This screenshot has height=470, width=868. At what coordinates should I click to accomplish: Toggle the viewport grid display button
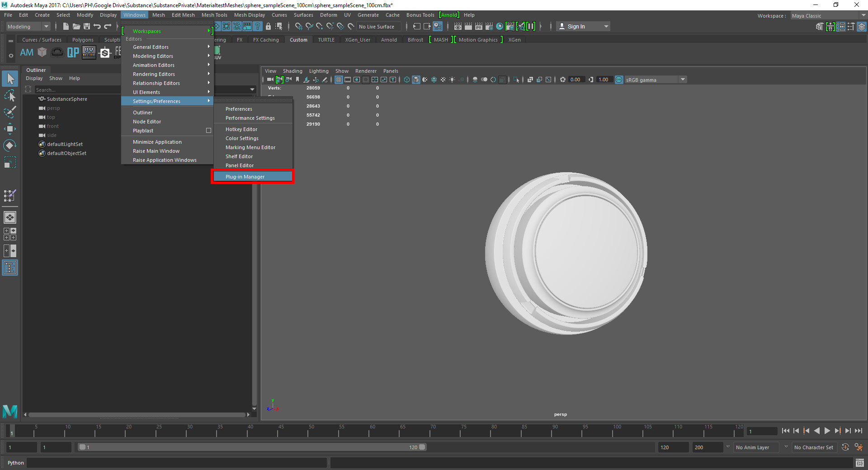(339, 80)
